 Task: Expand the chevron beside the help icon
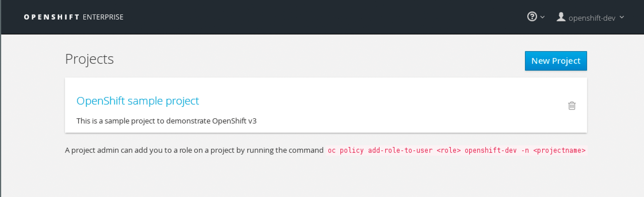point(542,17)
